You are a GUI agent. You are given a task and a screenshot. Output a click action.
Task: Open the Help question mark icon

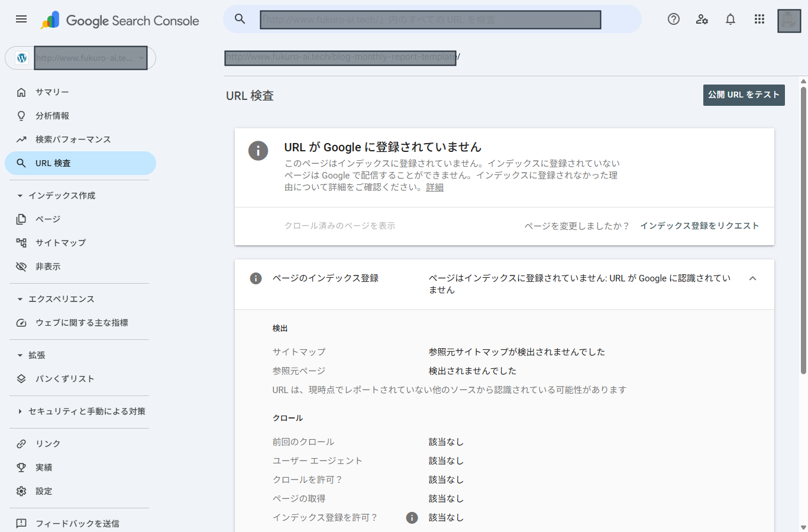pos(674,19)
